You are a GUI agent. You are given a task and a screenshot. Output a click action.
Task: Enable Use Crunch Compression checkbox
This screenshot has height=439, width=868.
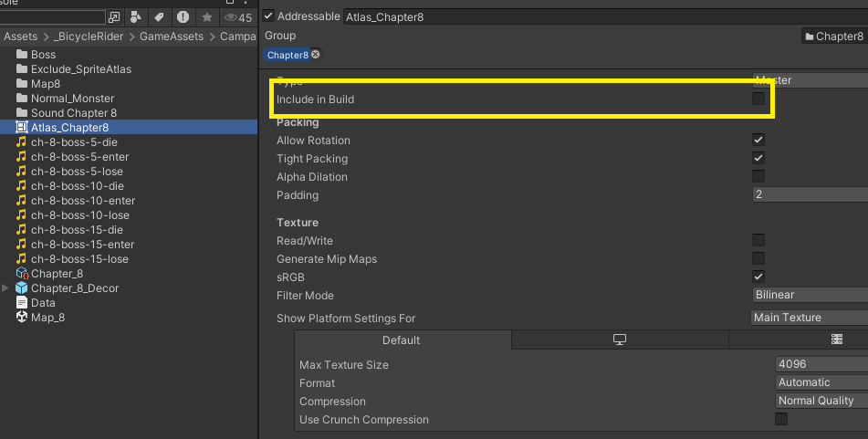pyautogui.click(x=781, y=419)
